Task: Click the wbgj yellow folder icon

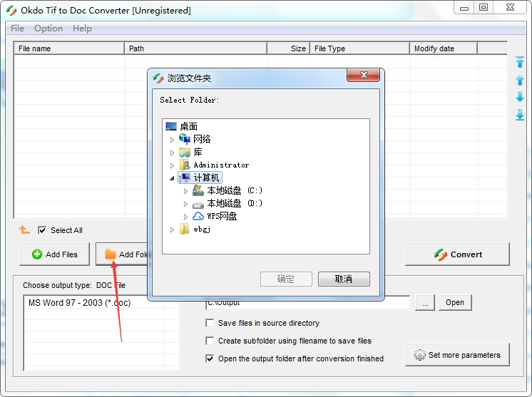Action: 185,229
